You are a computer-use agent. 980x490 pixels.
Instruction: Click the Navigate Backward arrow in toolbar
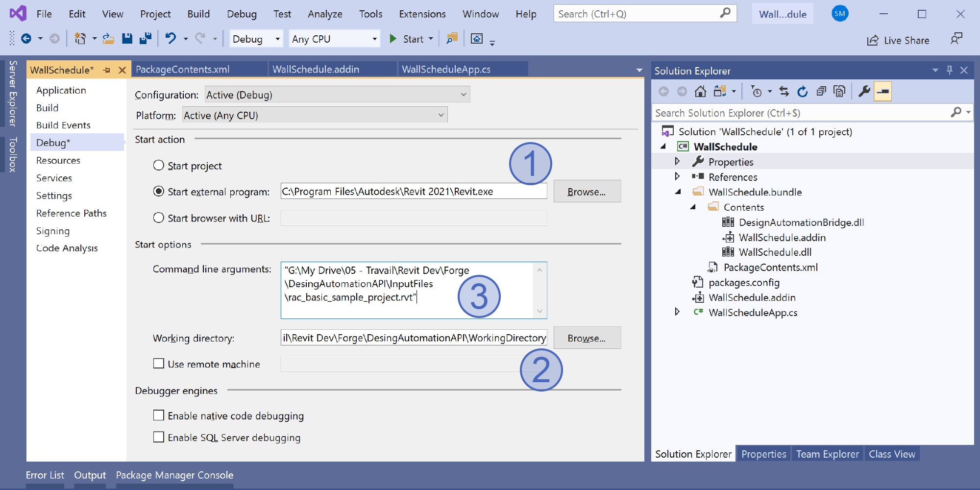click(26, 39)
